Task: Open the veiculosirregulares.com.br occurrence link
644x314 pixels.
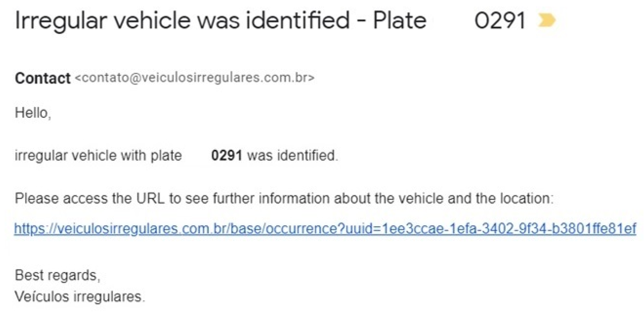Action: point(325,229)
